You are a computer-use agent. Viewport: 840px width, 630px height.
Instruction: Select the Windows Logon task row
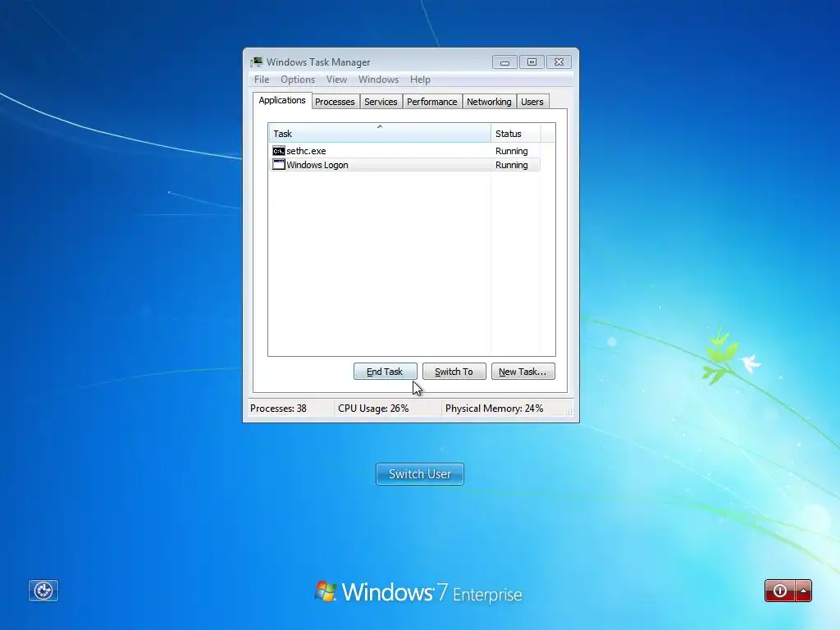click(x=404, y=165)
